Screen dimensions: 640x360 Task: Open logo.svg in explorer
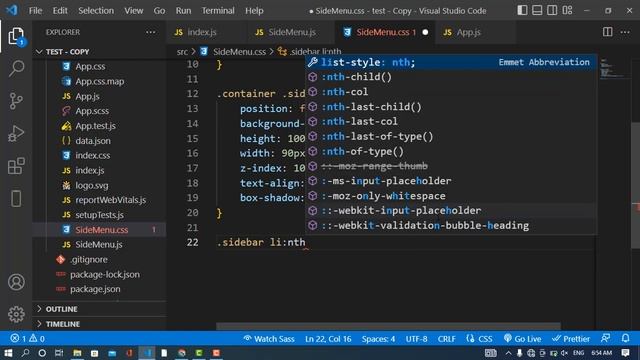coord(92,185)
